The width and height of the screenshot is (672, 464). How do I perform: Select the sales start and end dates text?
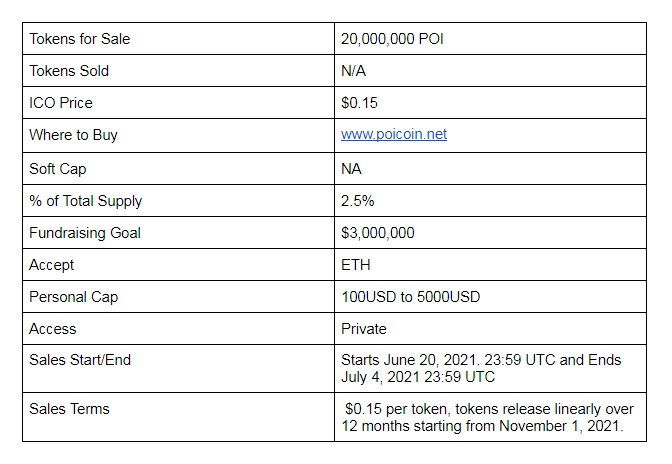tap(481, 368)
